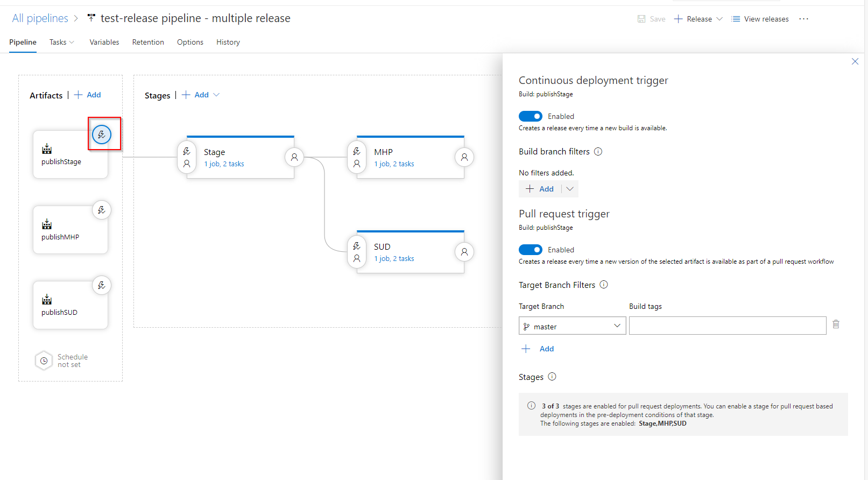Viewport: 868px width, 480px height.
Task: Close the trigger settings panel
Action: 855,61
